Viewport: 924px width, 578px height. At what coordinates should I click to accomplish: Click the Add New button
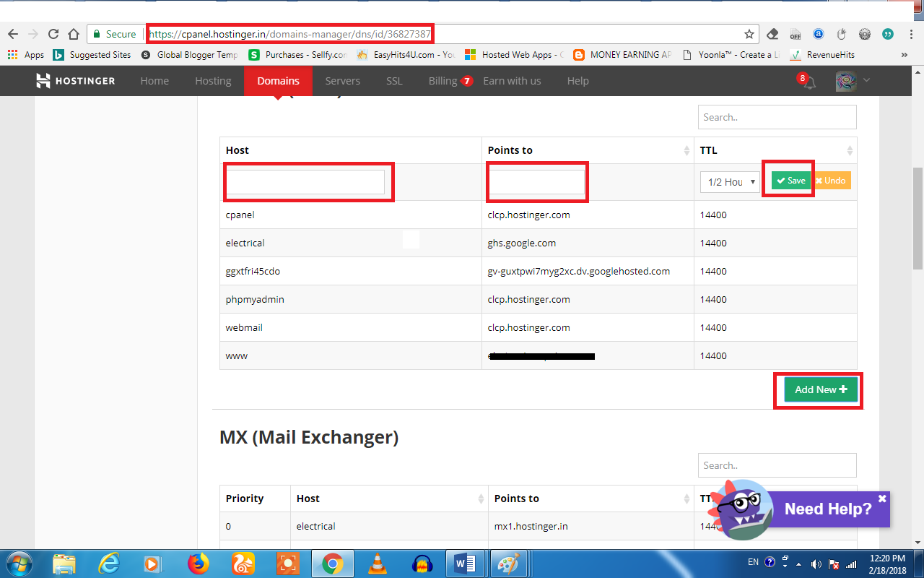coord(821,389)
